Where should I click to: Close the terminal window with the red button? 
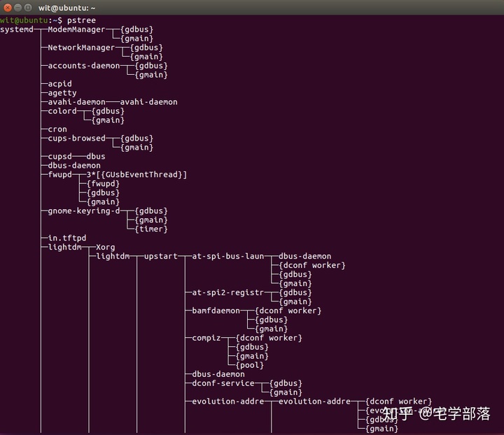8,8
